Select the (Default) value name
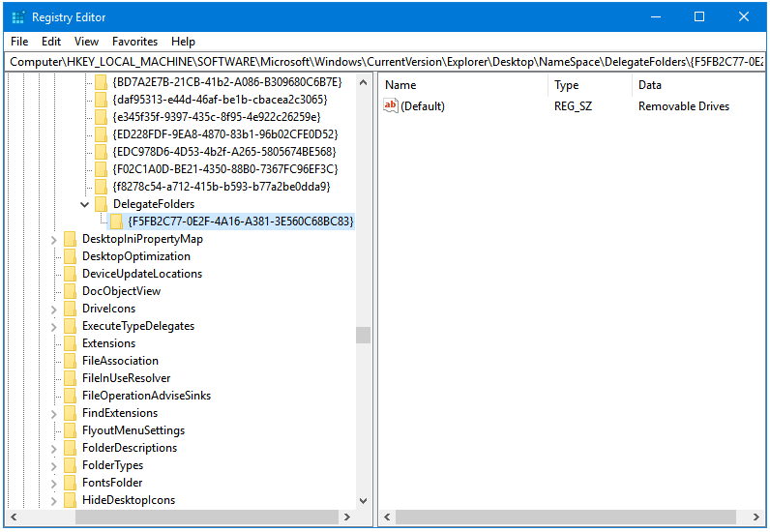Viewport: 770px width, 532px height. [423, 106]
